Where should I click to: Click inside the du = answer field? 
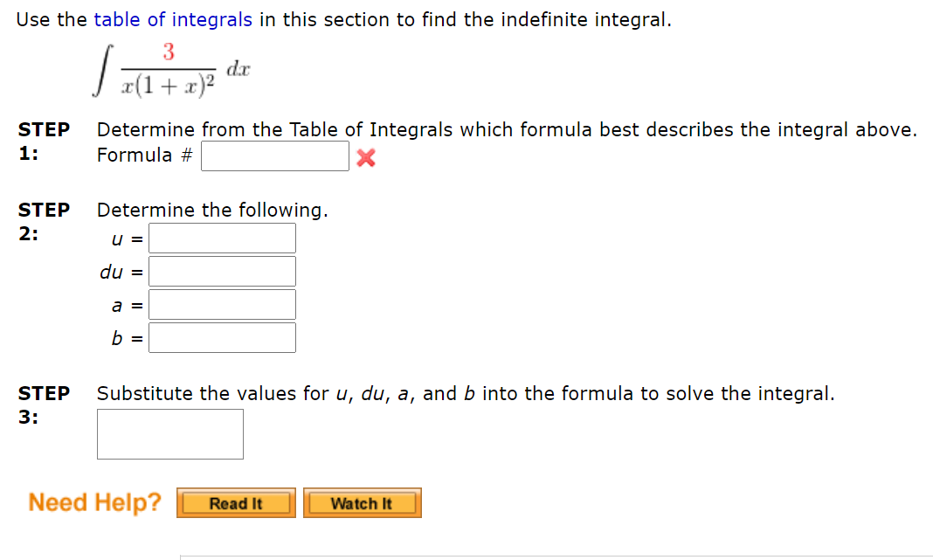[x=221, y=271]
